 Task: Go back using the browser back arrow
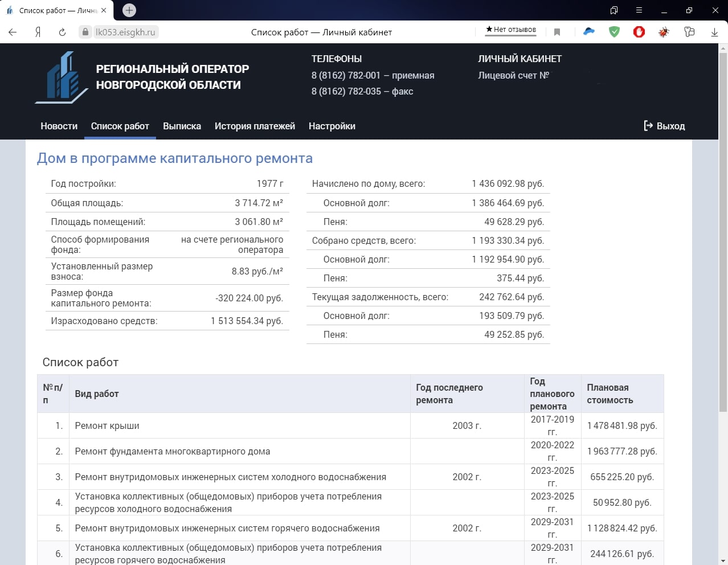(x=13, y=32)
